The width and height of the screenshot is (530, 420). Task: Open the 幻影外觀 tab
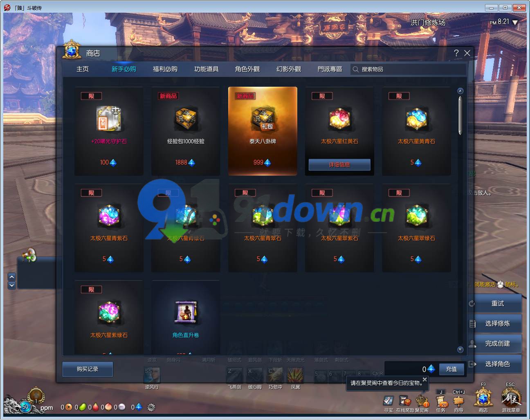(289, 69)
